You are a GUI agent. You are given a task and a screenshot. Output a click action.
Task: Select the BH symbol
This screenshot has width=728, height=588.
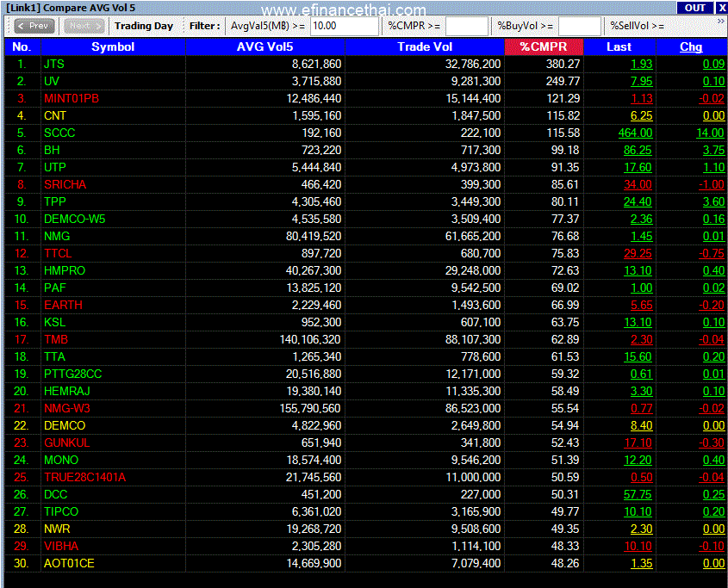coord(52,150)
